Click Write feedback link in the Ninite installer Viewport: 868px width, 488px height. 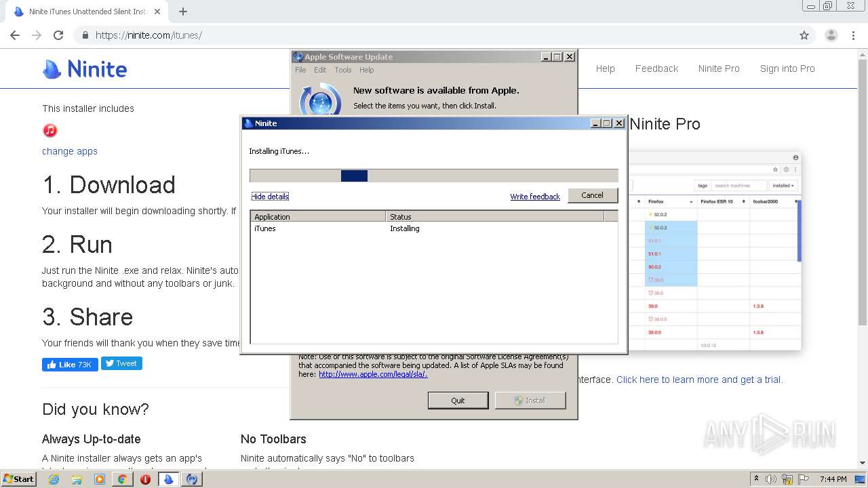click(535, 197)
